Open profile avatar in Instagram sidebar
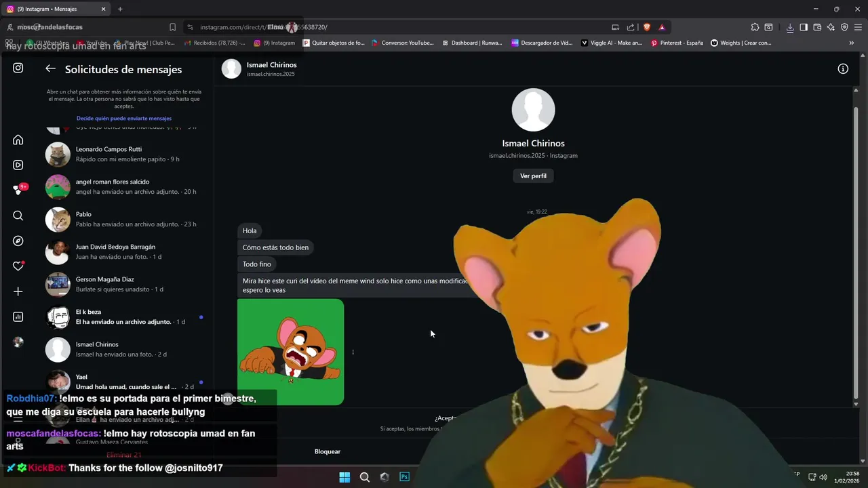Image resolution: width=868 pixels, height=488 pixels. [18, 342]
